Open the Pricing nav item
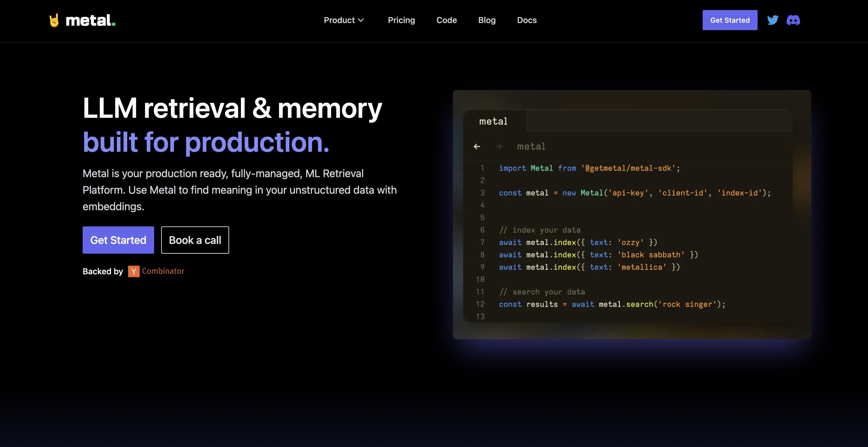The height and width of the screenshot is (447, 868). 401,20
